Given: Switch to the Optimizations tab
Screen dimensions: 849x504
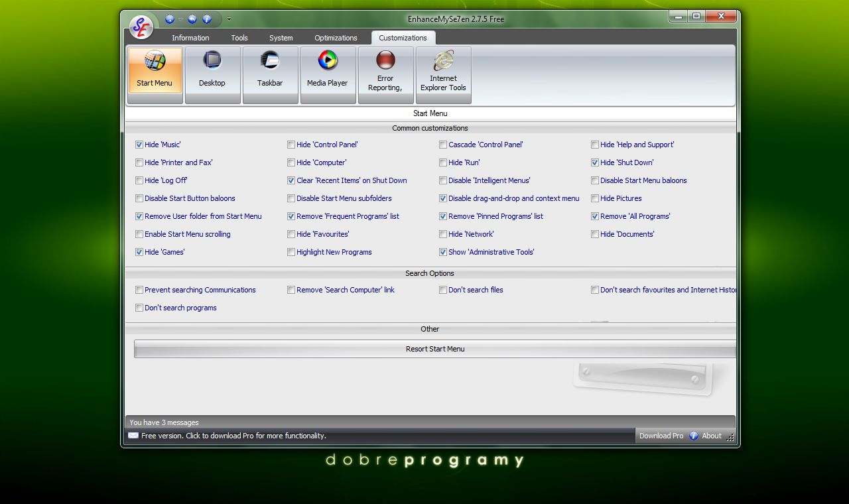Looking at the screenshot, I should pyautogui.click(x=336, y=38).
